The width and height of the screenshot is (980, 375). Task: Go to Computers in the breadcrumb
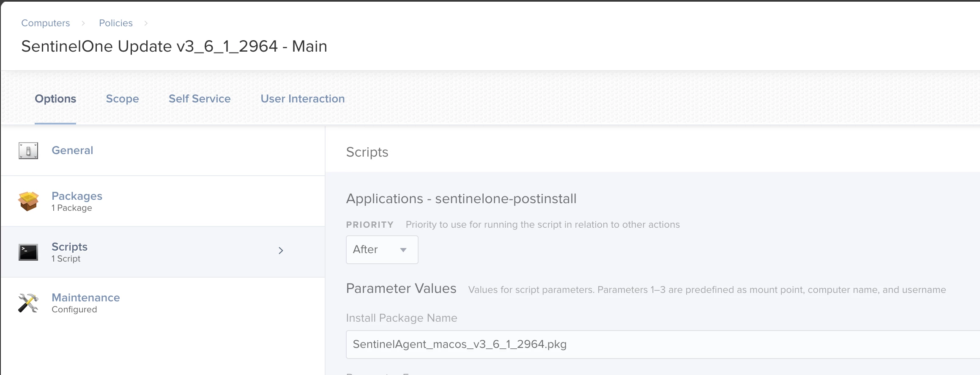(46, 23)
